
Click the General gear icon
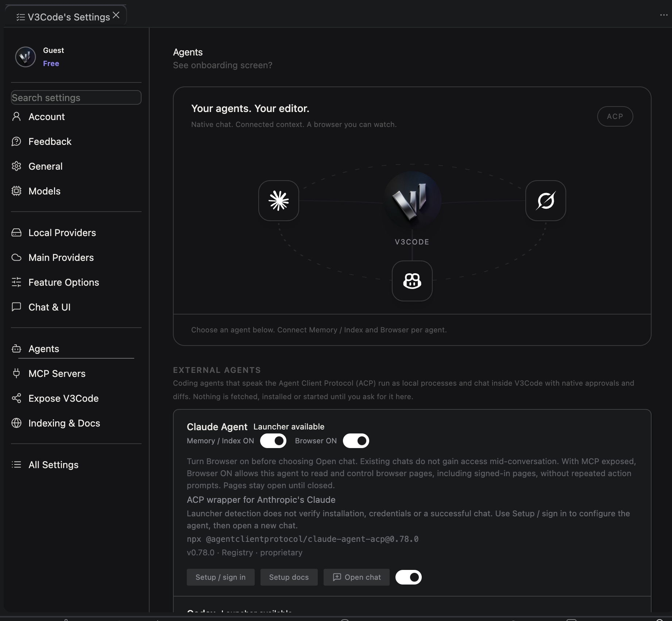(x=16, y=166)
